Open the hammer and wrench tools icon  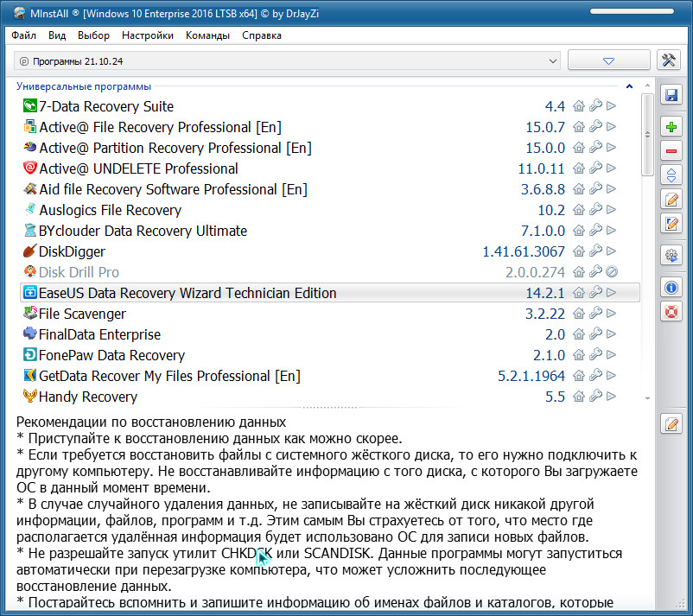coord(670,60)
